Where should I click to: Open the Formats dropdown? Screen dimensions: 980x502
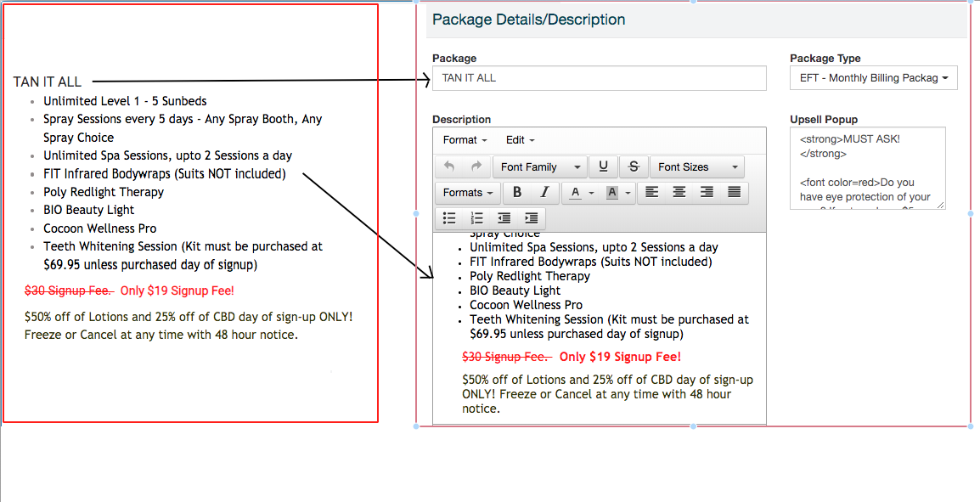(468, 193)
